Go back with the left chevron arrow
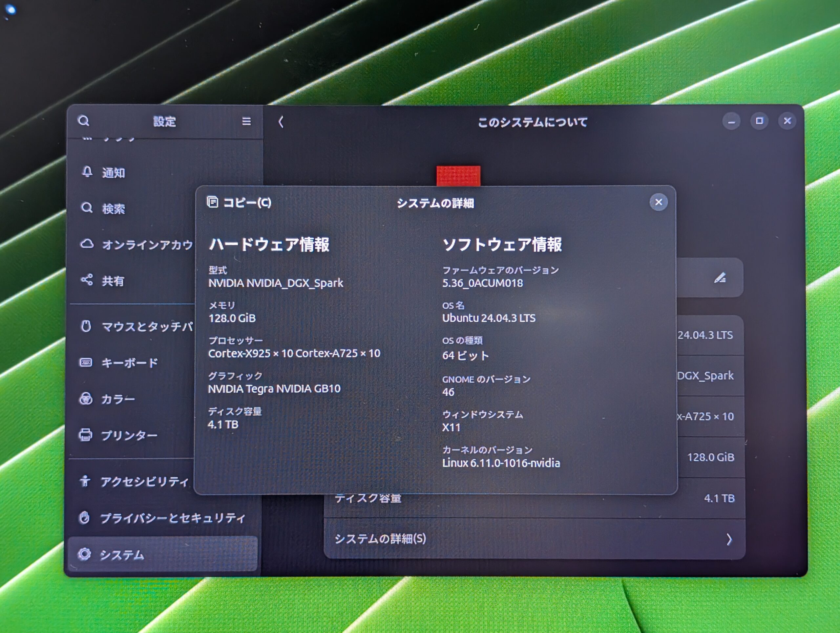Screen dimensions: 840x633 281,122
